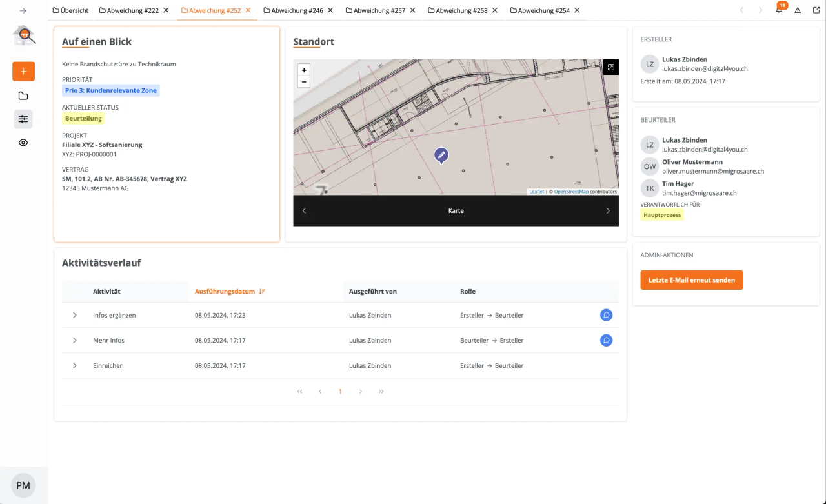Screen dimensions: 826x504
Task: Open the notifications bell with badge
Action: tap(780, 10)
